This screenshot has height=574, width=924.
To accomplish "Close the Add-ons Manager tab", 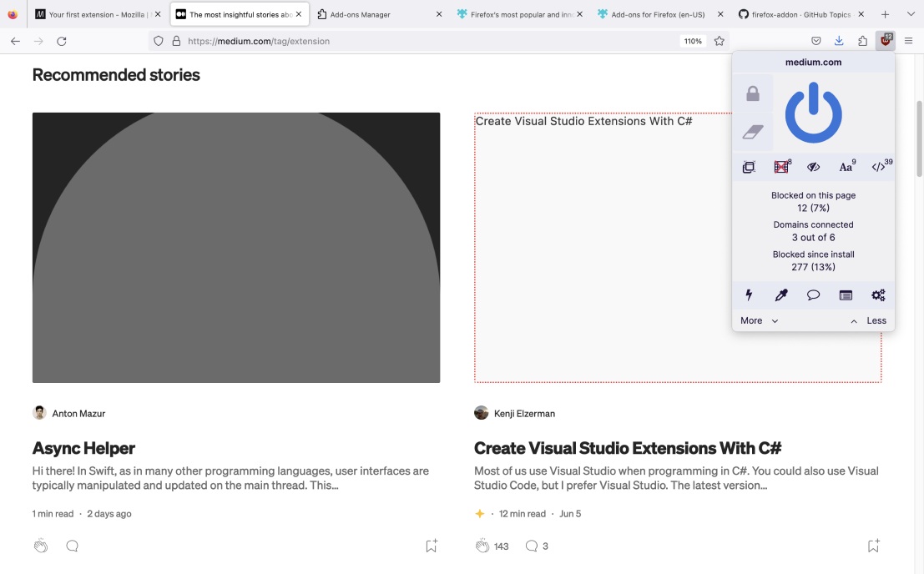I will coord(438,14).
